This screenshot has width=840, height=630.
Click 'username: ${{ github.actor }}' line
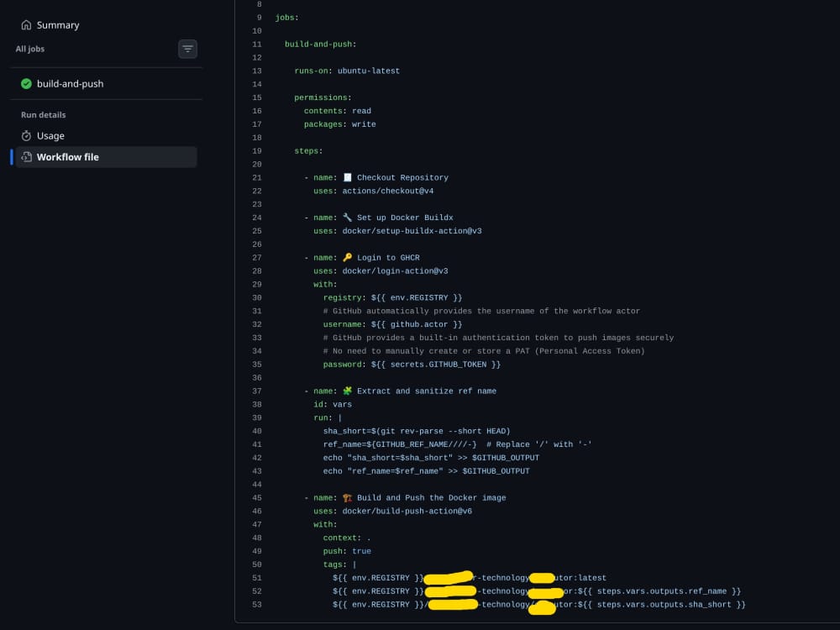coord(392,324)
